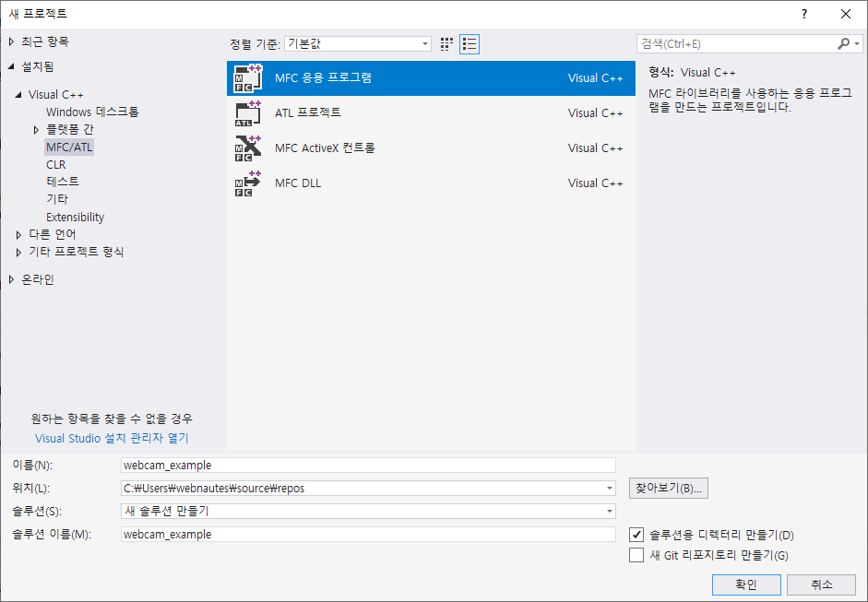
Task: Click the 찾아보기(B)... browse button
Action: 668,488
